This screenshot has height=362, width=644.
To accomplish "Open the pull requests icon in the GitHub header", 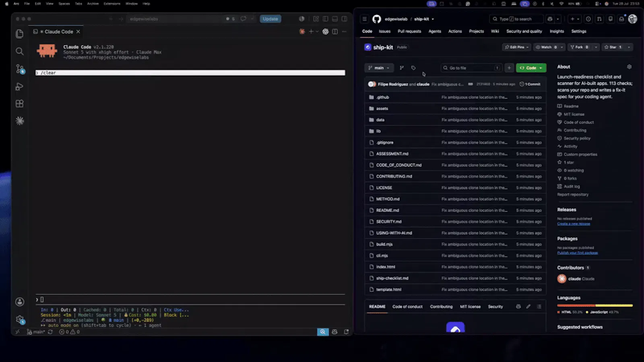I will (x=599, y=19).
